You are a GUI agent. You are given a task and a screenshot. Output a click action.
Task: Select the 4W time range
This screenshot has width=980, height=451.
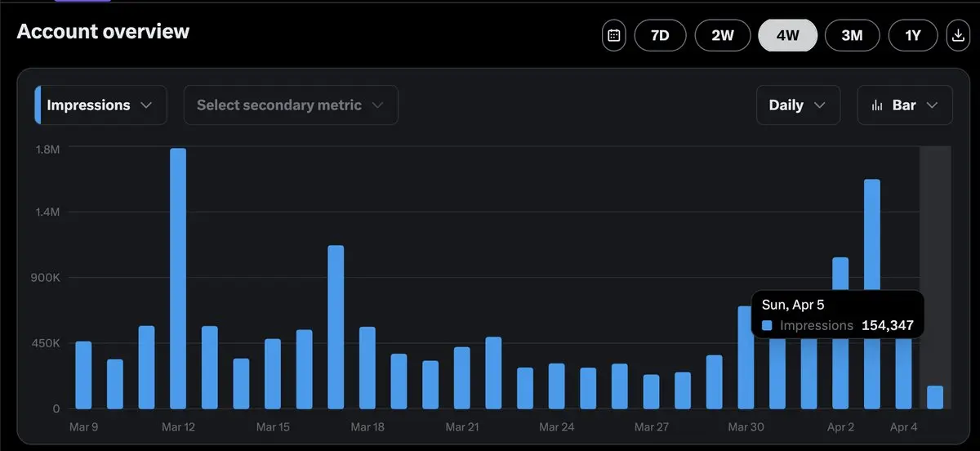pos(787,36)
